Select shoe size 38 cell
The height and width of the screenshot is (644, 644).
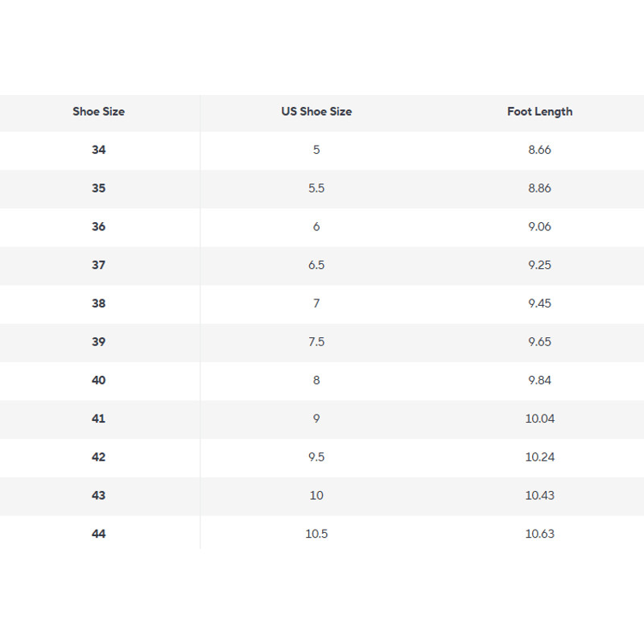[98, 303]
